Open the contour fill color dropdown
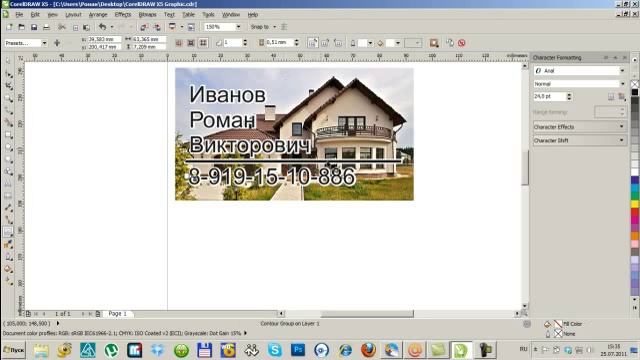640x360 pixels. coord(398,43)
